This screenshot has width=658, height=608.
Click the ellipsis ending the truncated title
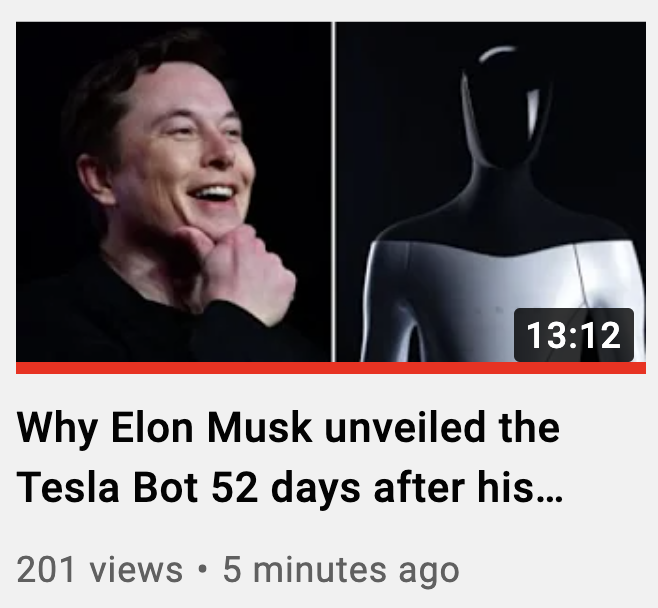click(549, 499)
